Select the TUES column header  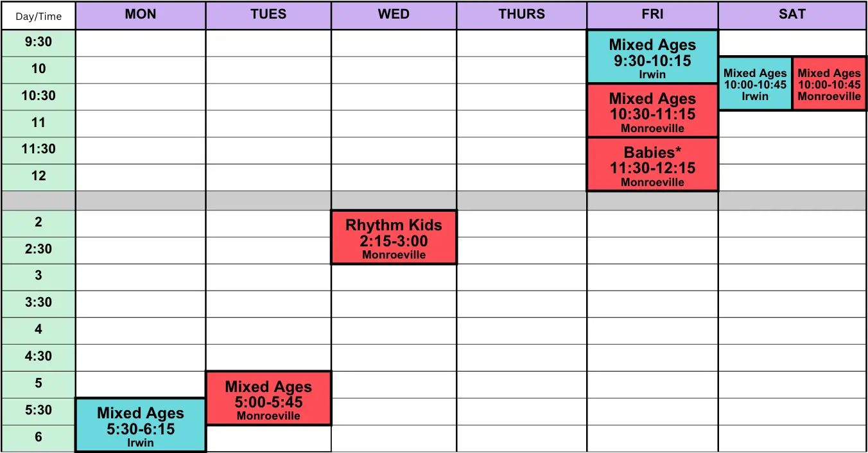coord(268,15)
